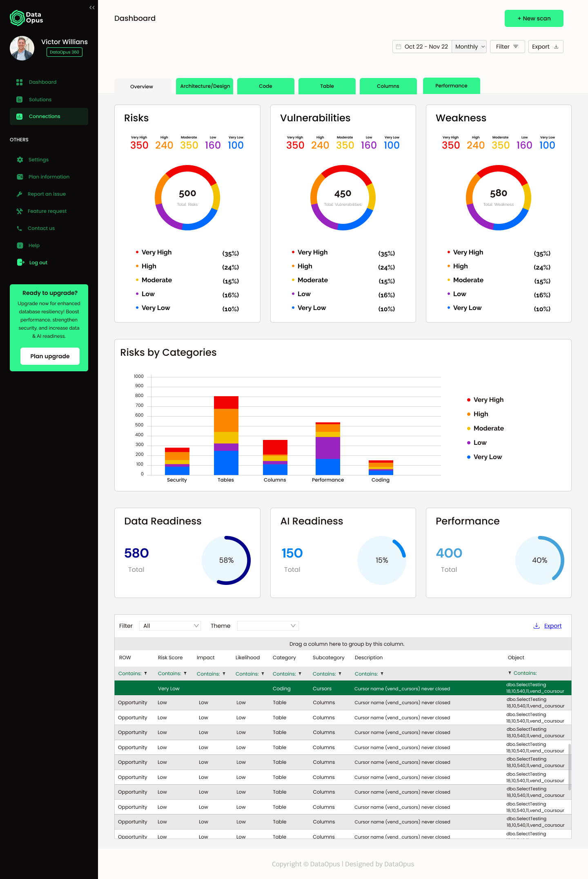Toggle High in Risks by Categories legend

pyautogui.click(x=478, y=414)
